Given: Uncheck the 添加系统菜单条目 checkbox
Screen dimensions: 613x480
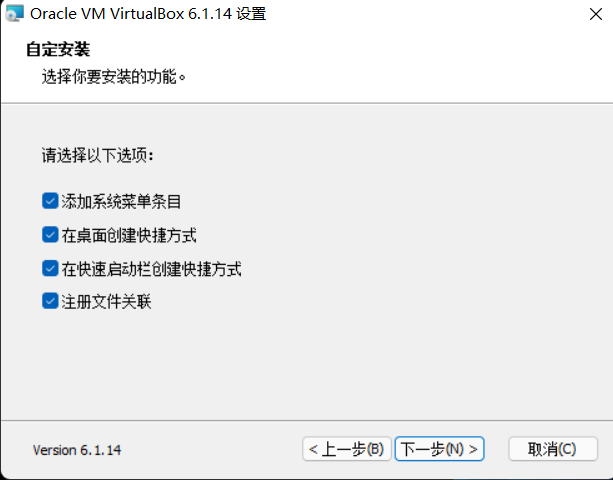Looking at the screenshot, I should (50, 201).
